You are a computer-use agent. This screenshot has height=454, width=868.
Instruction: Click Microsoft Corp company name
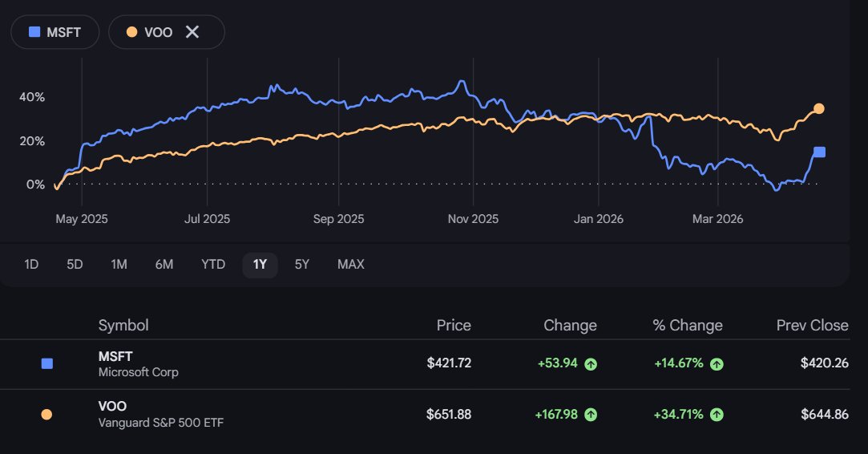pyautogui.click(x=139, y=372)
